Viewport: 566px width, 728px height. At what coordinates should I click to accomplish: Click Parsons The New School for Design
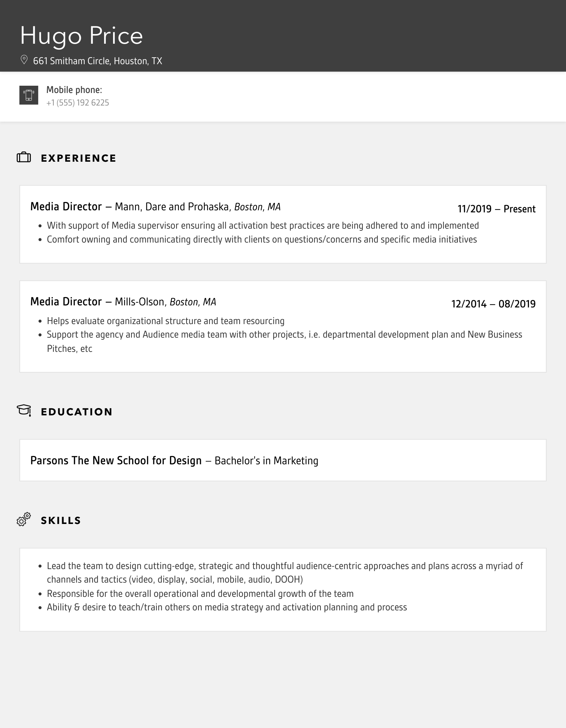(x=116, y=460)
